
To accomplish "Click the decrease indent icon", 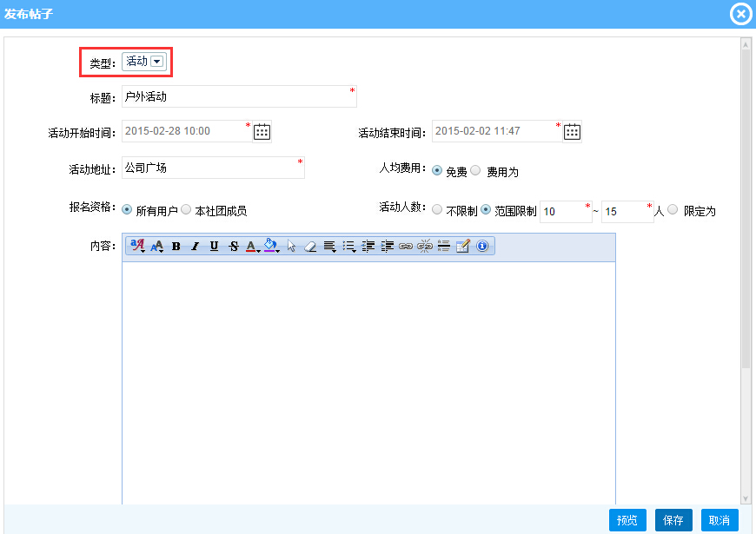I will click(368, 247).
